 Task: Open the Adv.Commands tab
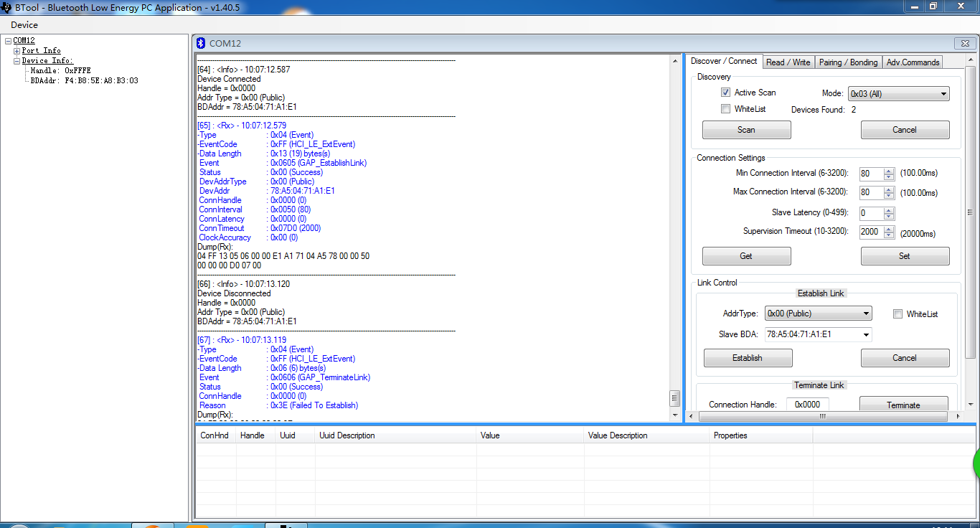coord(913,62)
